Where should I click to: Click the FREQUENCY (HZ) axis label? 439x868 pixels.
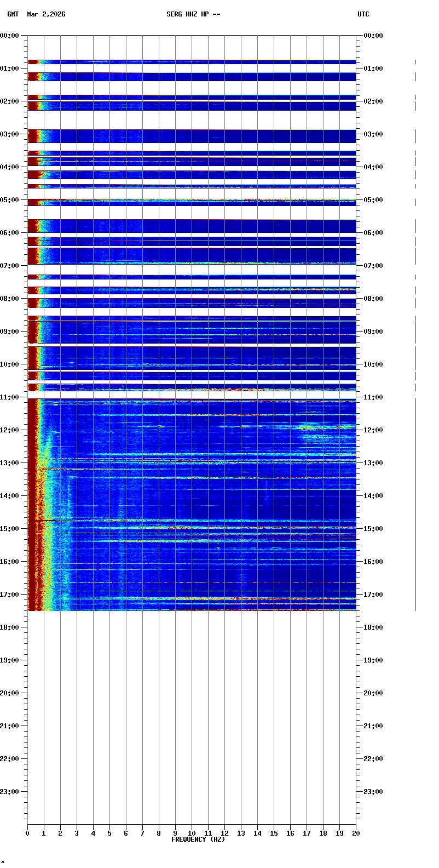tap(198, 840)
